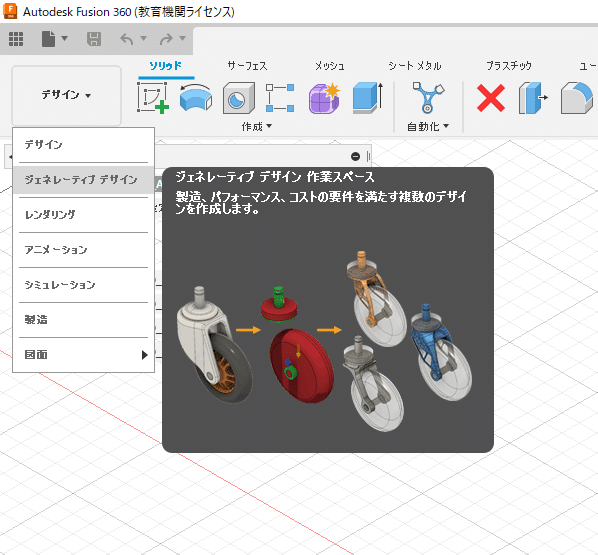Switch to the ソリッド tab
The image size is (598, 555).
tap(166, 66)
